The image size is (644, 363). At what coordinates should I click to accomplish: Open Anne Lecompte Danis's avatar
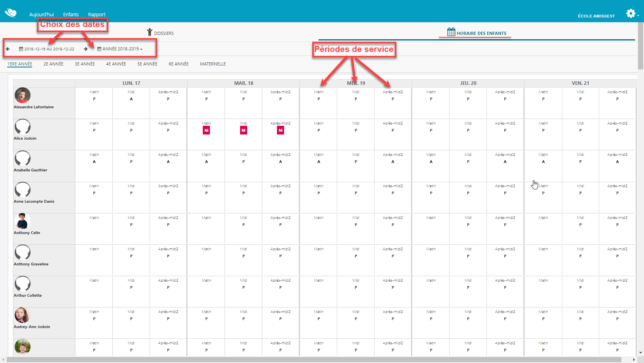(x=23, y=189)
